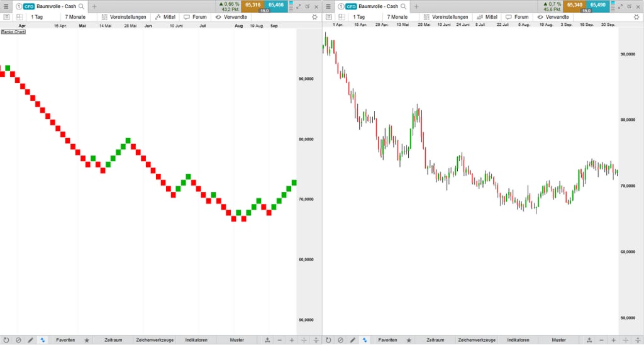Expand left chart window with diagonal arrows icon
644x345 pixels.
tap(298, 6)
